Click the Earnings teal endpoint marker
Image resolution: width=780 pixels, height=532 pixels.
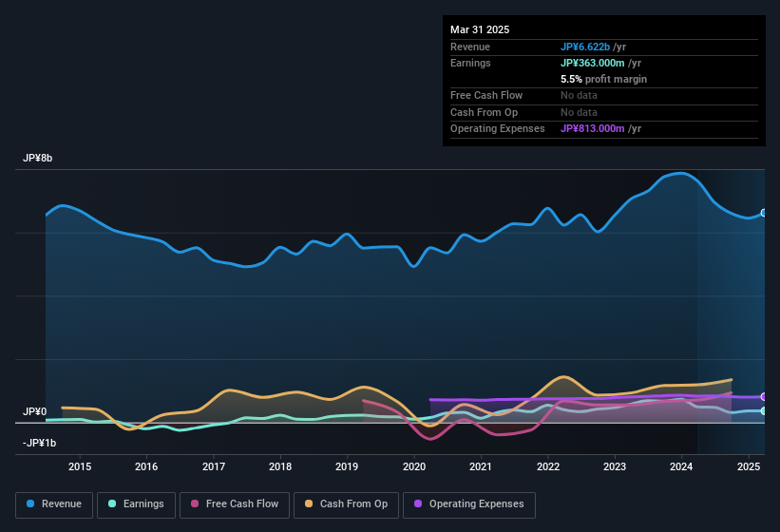click(x=764, y=410)
